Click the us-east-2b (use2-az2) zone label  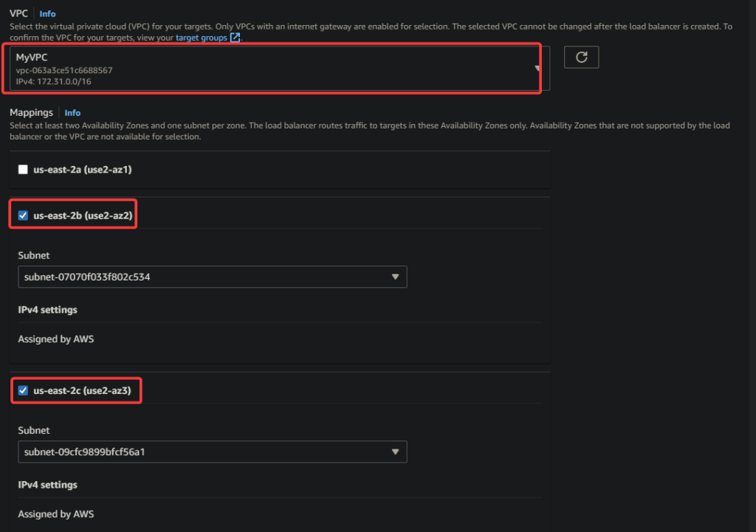tap(83, 216)
